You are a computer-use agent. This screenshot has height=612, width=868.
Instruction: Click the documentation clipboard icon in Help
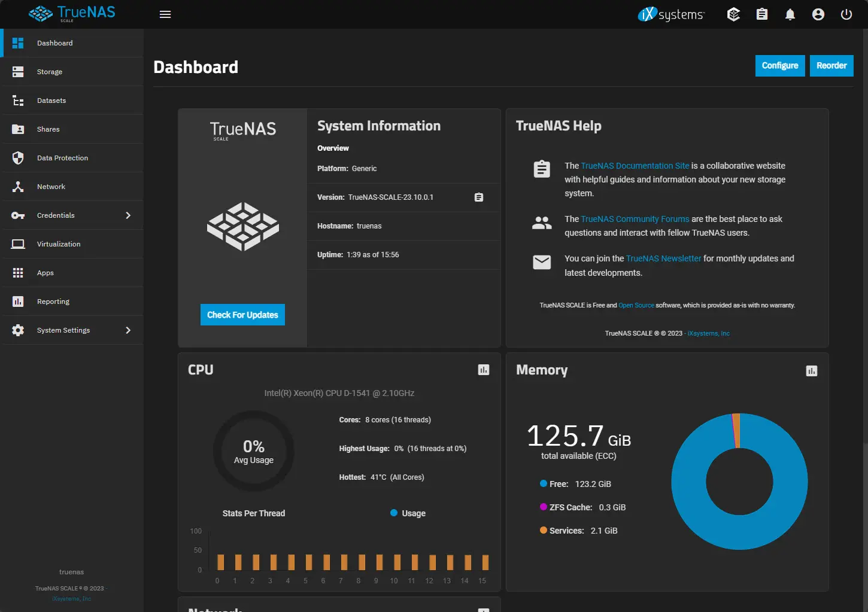tap(542, 169)
